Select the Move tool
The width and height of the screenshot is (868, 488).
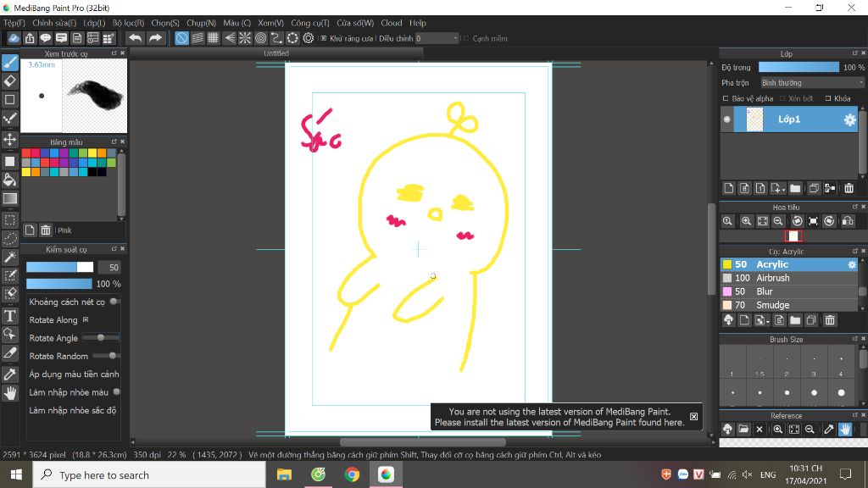point(10,139)
